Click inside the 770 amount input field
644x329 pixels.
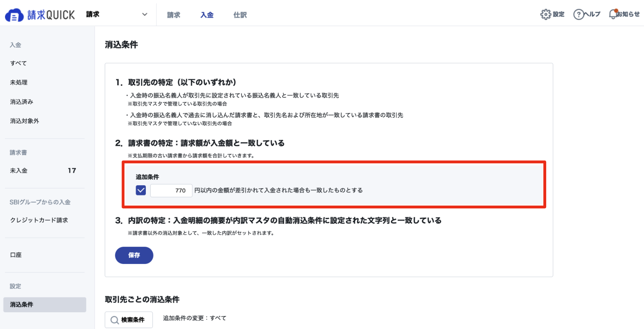coord(171,190)
